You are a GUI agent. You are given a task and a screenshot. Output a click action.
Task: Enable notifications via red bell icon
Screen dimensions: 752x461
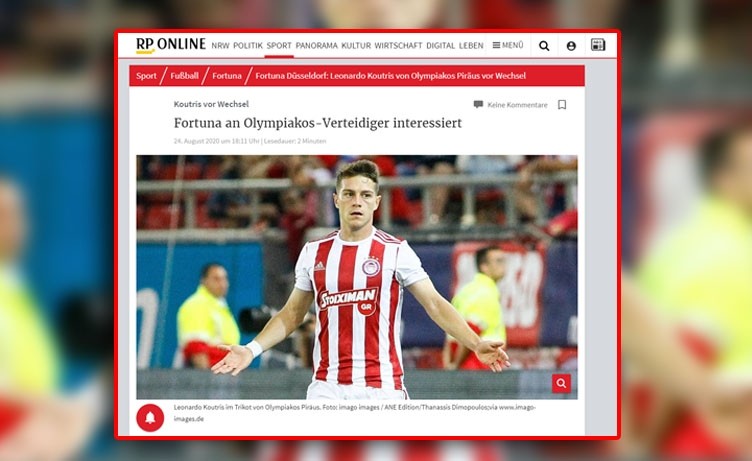coord(150,418)
